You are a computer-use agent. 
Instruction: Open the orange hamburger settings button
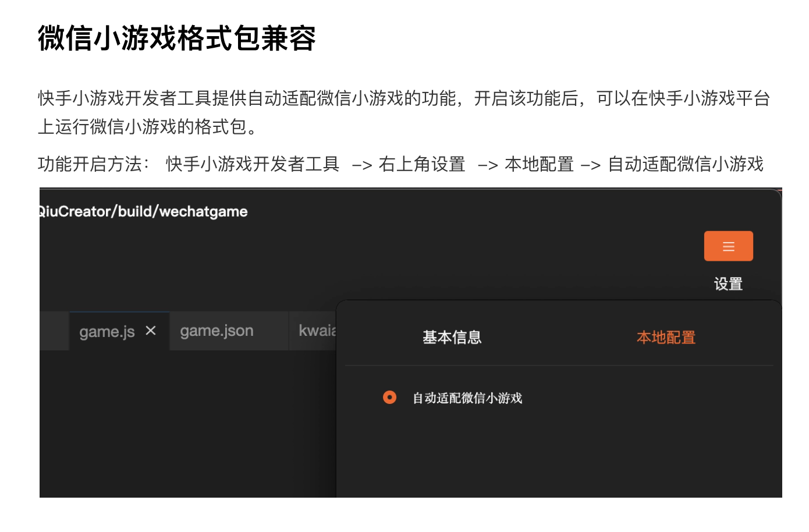coord(728,246)
